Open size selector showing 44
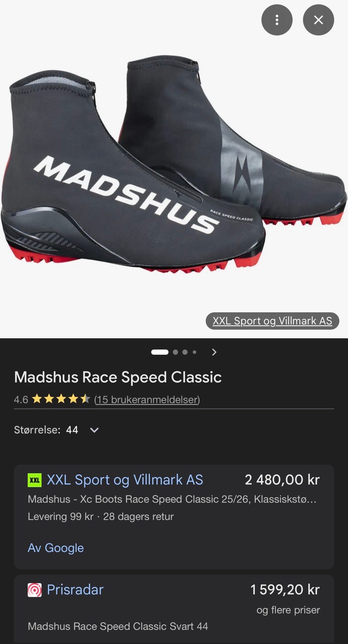 [57, 430]
